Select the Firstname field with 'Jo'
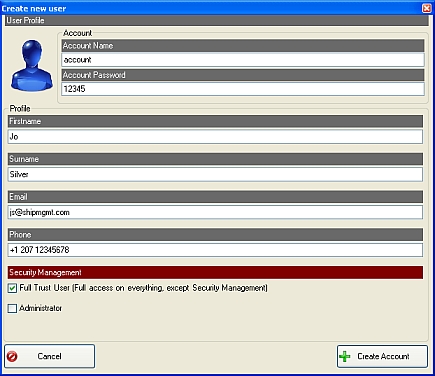The width and height of the screenshot is (435, 376). click(x=215, y=137)
